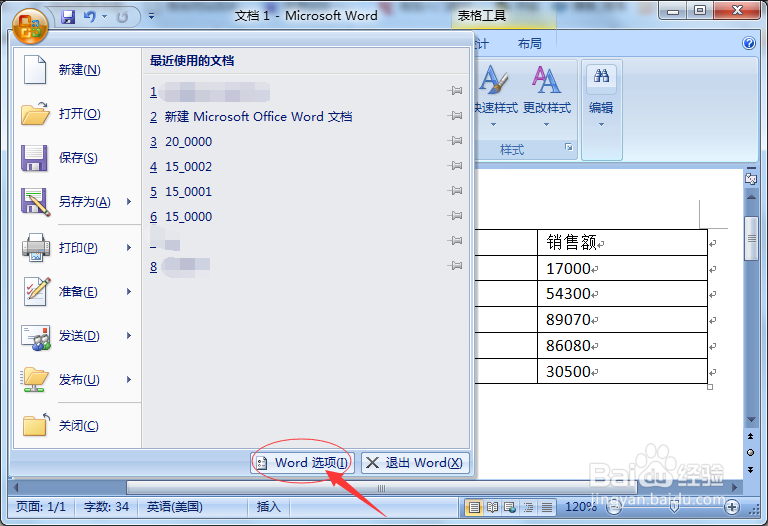Open the undo history dropdown arrow
The height and width of the screenshot is (526, 768).
(x=104, y=17)
